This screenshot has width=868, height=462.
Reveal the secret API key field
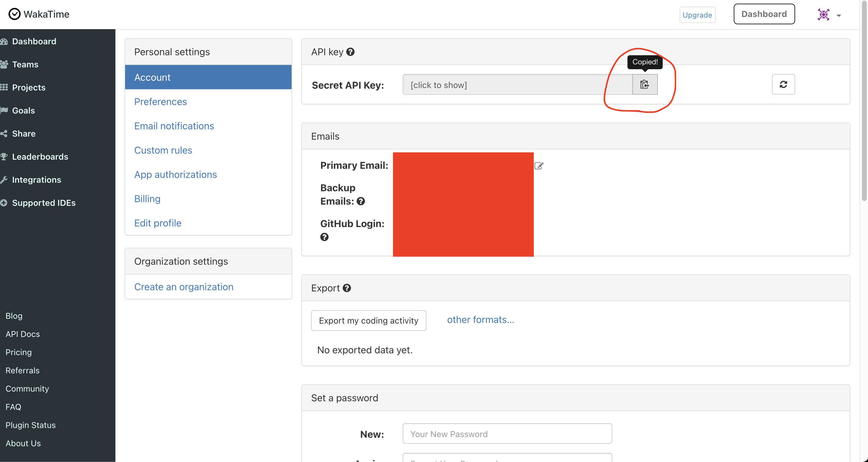tap(517, 85)
